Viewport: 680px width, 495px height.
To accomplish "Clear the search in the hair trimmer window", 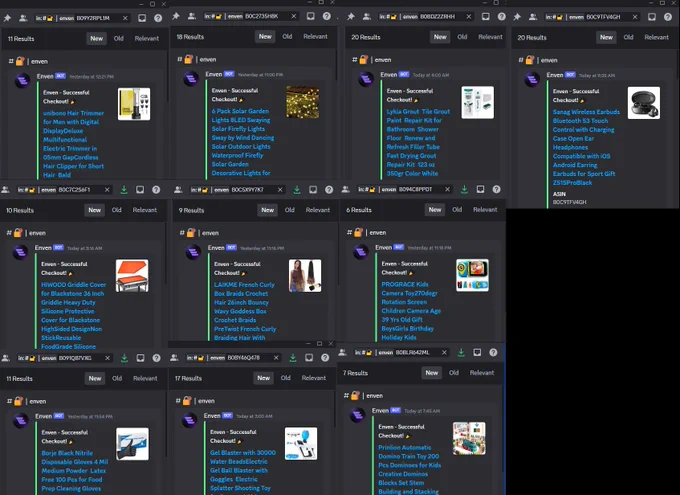I will coord(125,18).
